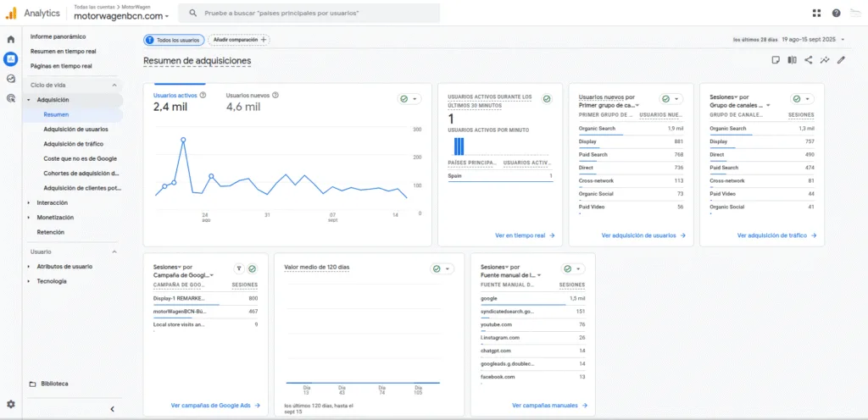
Task: Open Admin settings gear icon
Action: 10,404
